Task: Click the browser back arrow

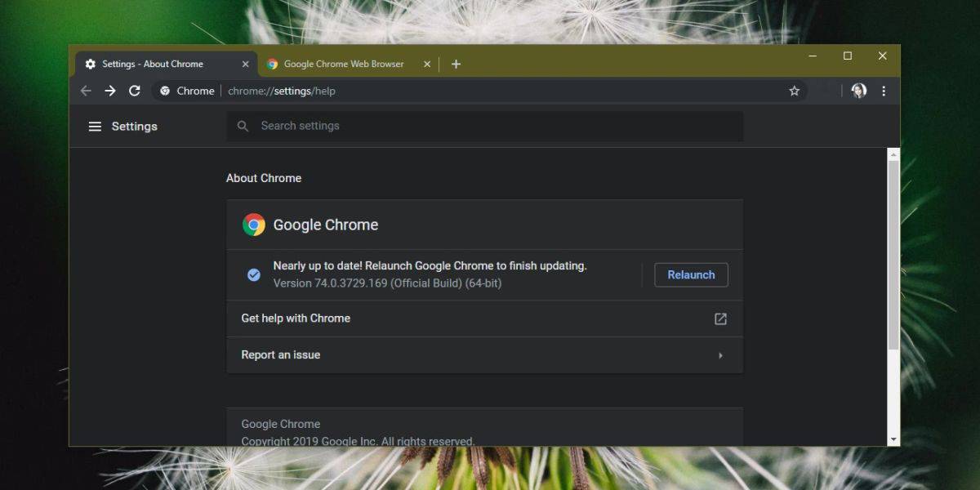Action: click(86, 91)
